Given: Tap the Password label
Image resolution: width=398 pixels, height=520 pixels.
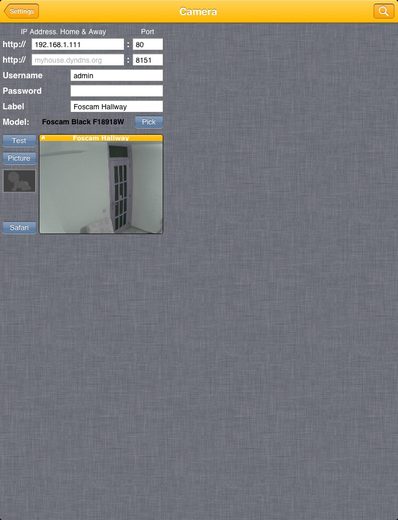Looking at the screenshot, I should tap(22, 91).
